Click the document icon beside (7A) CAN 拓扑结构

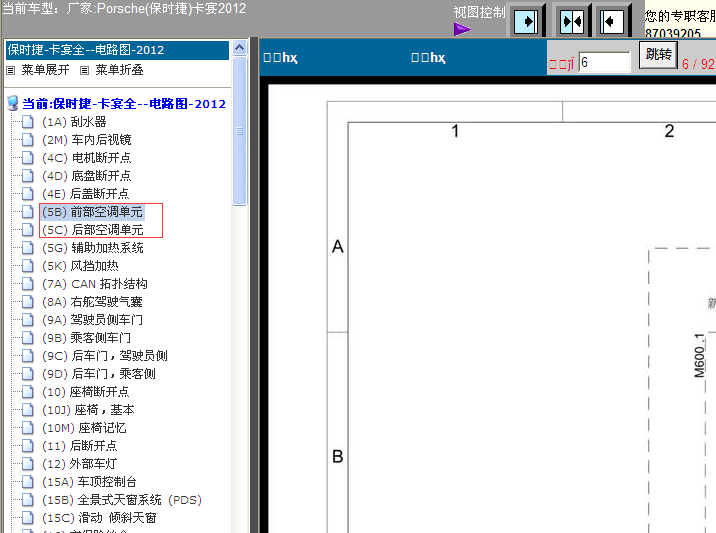coord(28,284)
